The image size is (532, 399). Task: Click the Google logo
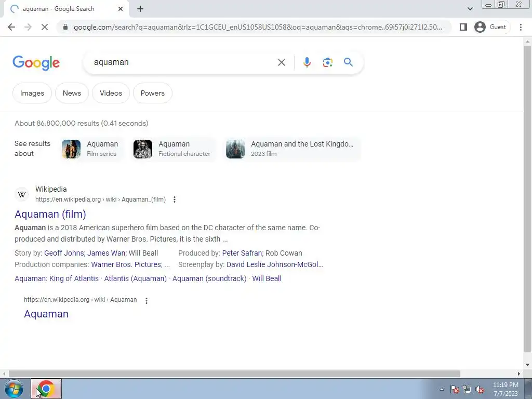36,63
